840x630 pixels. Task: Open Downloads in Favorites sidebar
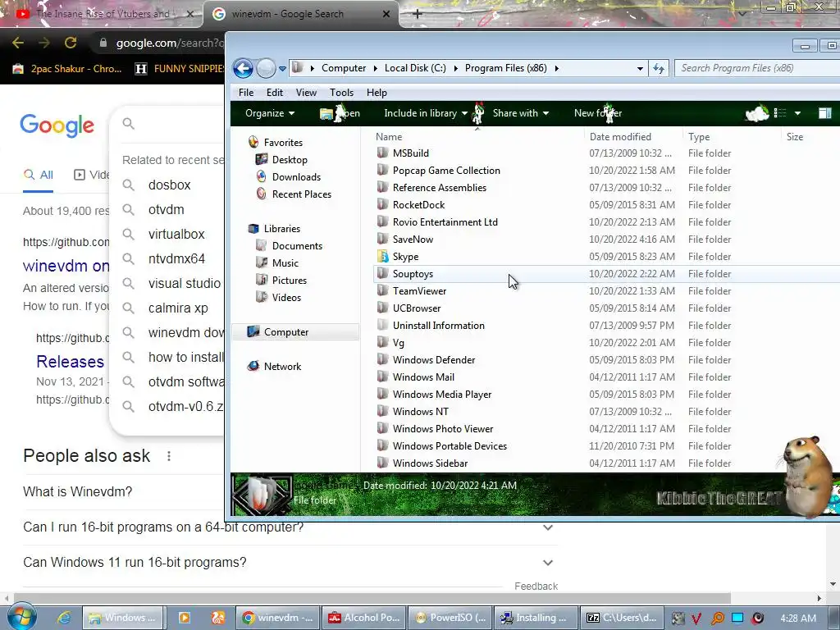point(296,177)
